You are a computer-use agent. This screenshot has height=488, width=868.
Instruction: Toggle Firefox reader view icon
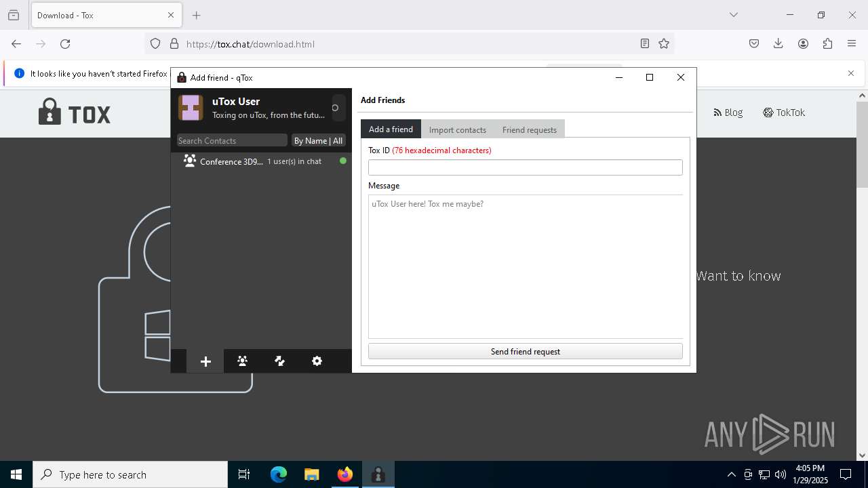(645, 44)
